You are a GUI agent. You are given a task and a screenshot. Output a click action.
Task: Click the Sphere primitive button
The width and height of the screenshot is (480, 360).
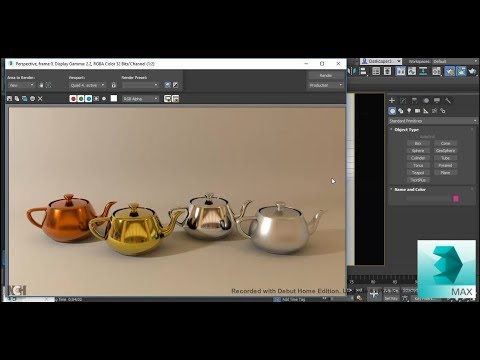click(418, 151)
